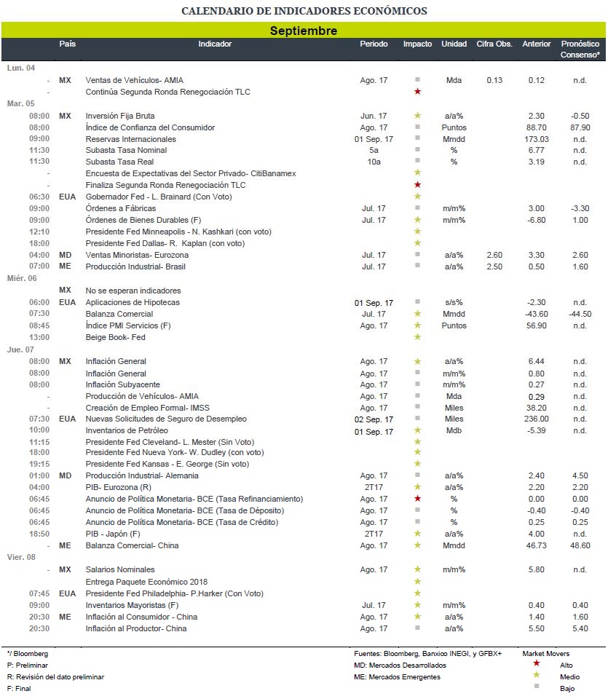The width and height of the screenshot is (616, 699).
Task: Click the star on Órdenes de Bienes Durables row
Action: click(417, 219)
